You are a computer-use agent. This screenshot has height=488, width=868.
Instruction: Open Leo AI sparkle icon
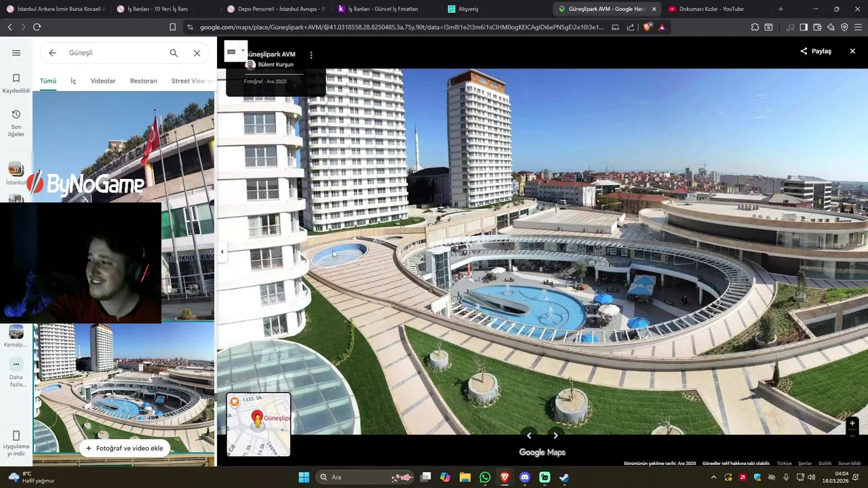pos(831,27)
